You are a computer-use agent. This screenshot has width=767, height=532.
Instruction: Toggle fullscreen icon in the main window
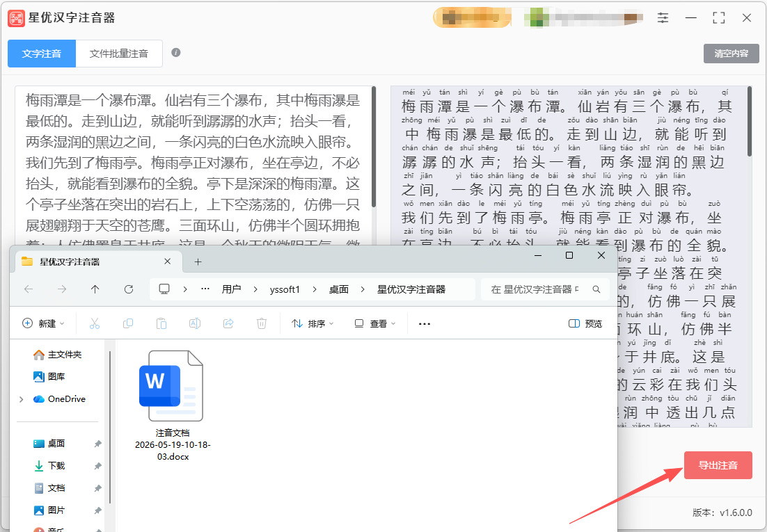pyautogui.click(x=718, y=18)
